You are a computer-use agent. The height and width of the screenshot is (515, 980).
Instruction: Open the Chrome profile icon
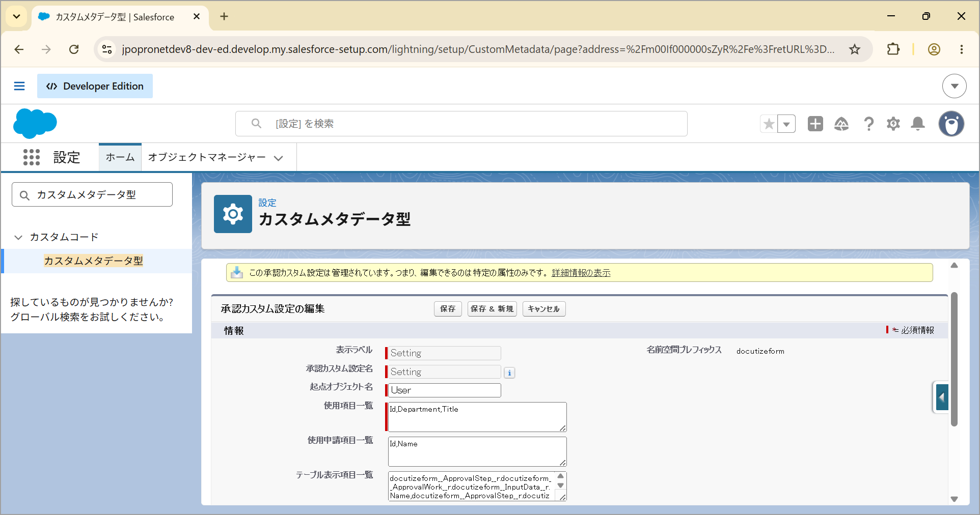934,49
